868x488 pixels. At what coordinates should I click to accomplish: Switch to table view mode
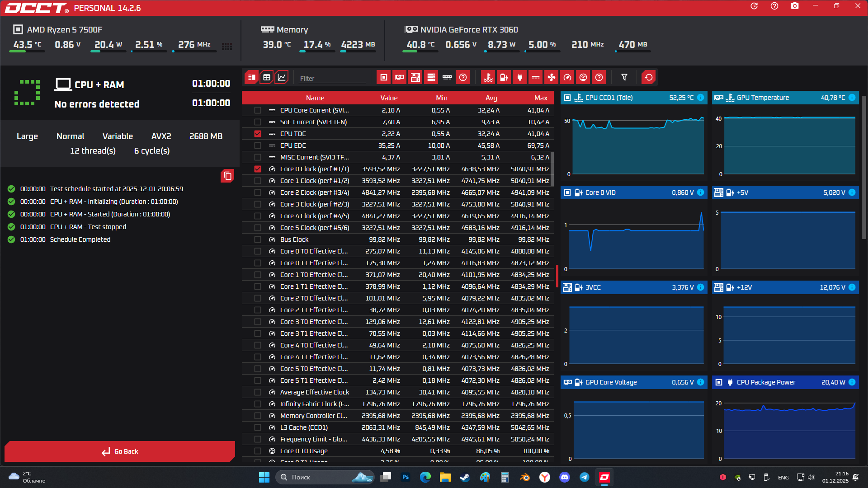click(267, 77)
